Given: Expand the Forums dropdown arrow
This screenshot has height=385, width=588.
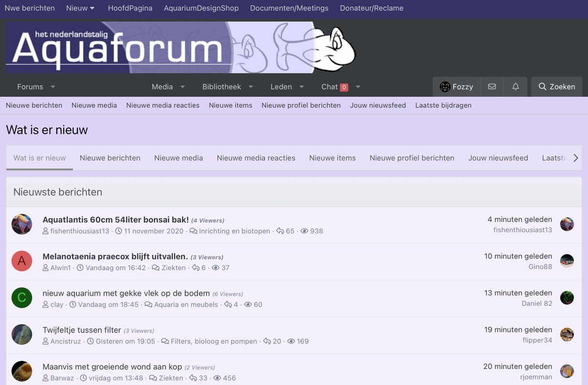Looking at the screenshot, I should click(53, 87).
